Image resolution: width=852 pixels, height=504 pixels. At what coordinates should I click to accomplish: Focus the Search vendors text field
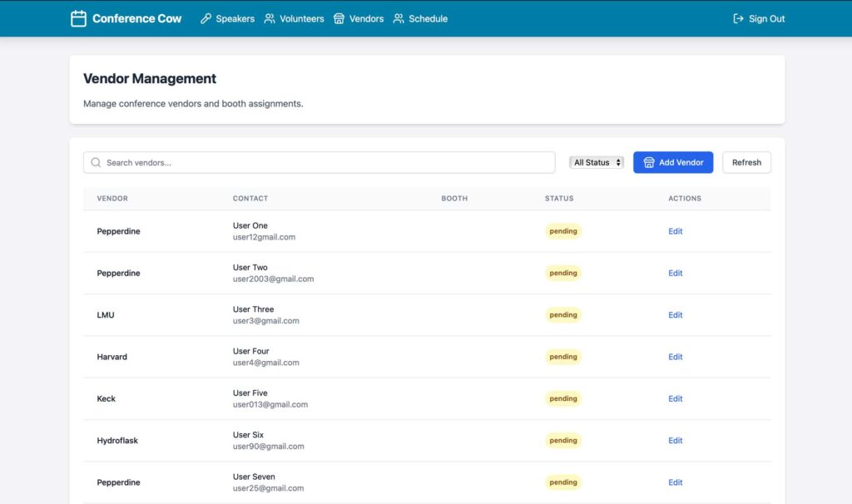point(324,163)
